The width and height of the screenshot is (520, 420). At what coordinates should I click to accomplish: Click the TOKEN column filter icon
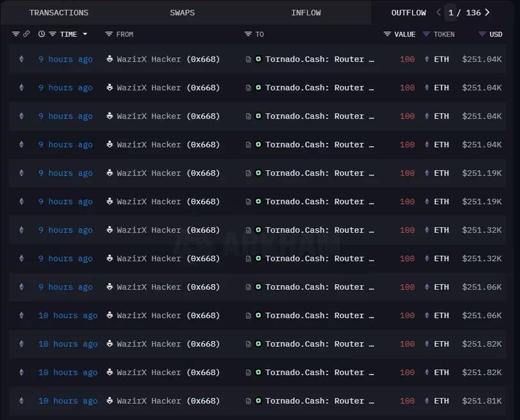pos(426,34)
